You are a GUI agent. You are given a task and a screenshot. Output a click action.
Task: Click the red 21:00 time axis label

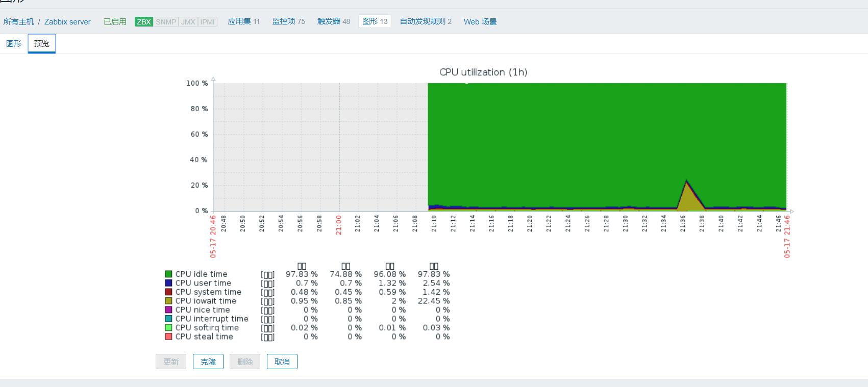pos(339,225)
